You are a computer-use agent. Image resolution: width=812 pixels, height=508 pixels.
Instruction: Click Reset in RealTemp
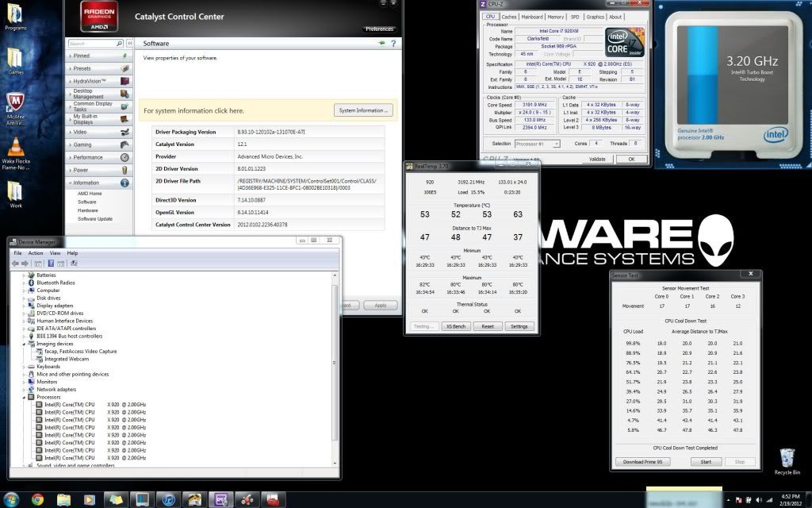(488, 326)
